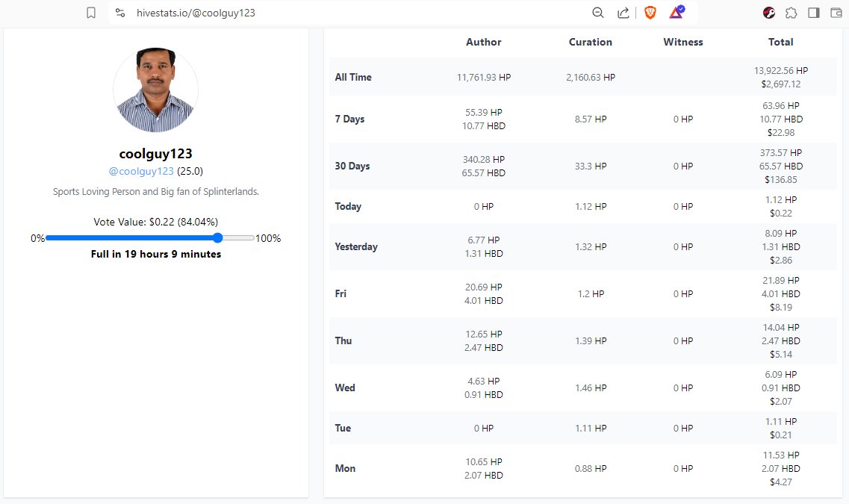Click the Wed row label
Screen dimensions: 849x504
(345, 388)
